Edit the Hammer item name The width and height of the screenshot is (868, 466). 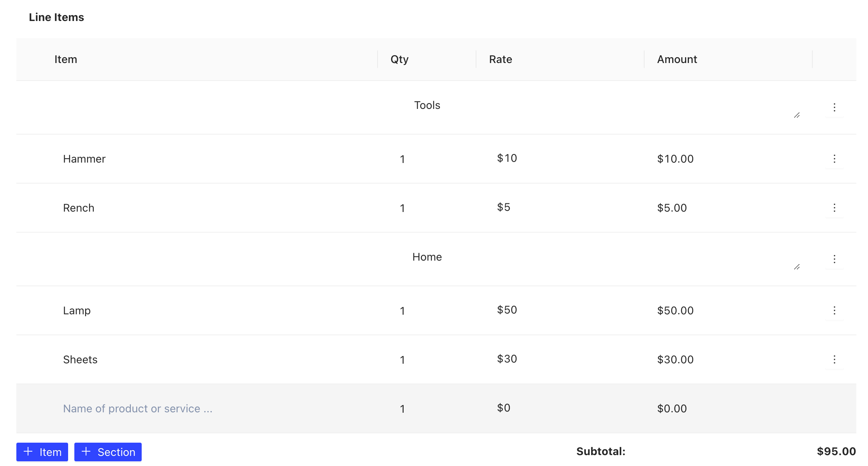tap(84, 159)
